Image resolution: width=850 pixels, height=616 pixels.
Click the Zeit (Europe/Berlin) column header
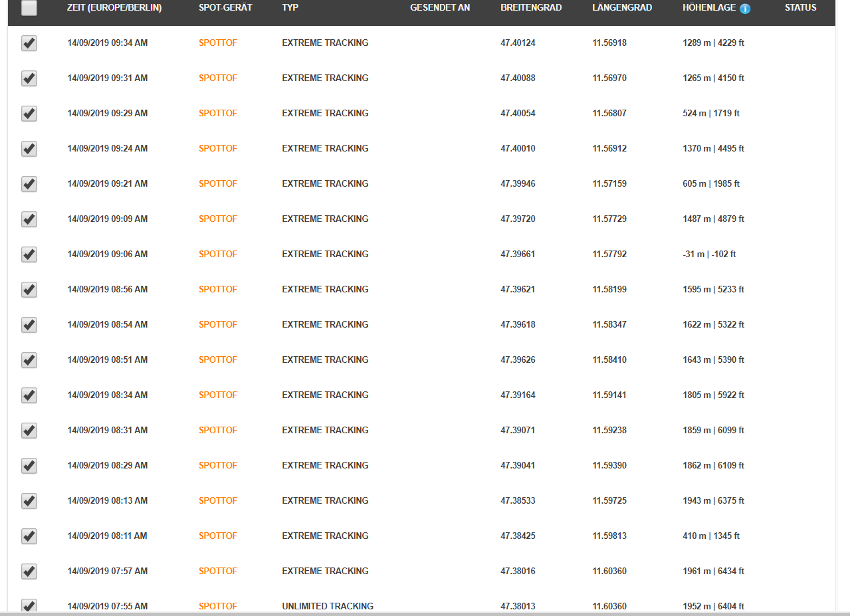click(x=114, y=8)
